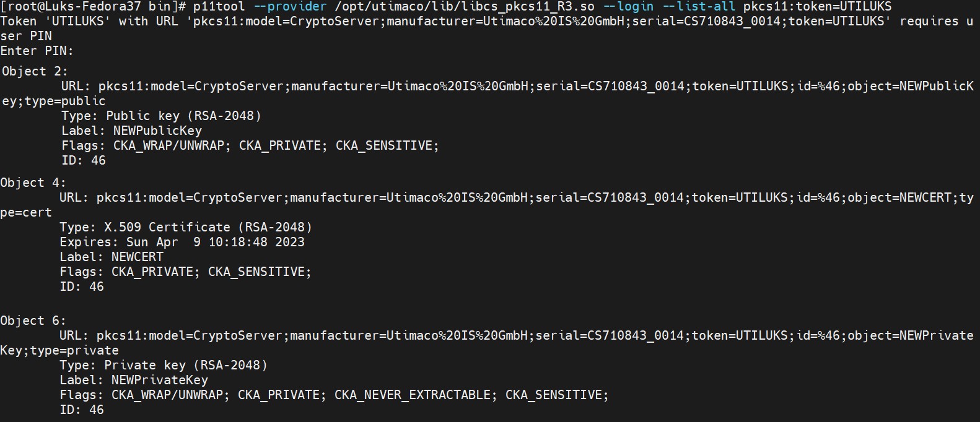Click the pkcs11:token=UTILUKS argument
980x422 pixels.
[818, 7]
